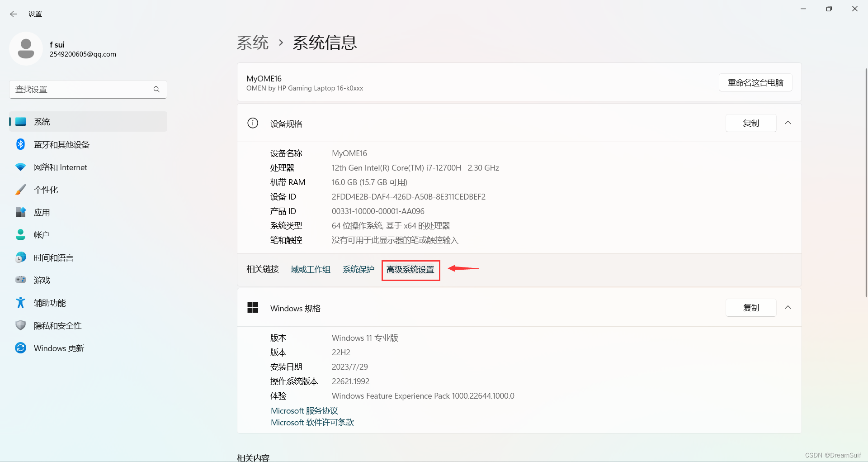Open 游戏 settings category
The image size is (868, 462).
click(88, 280)
